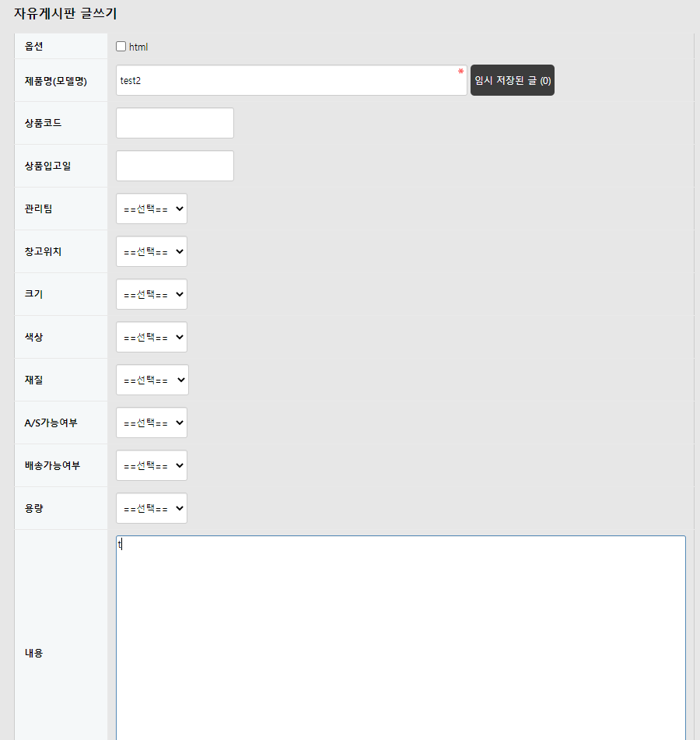Open the A/S가능여부 dropdown
This screenshot has width=700, height=740.
152,423
